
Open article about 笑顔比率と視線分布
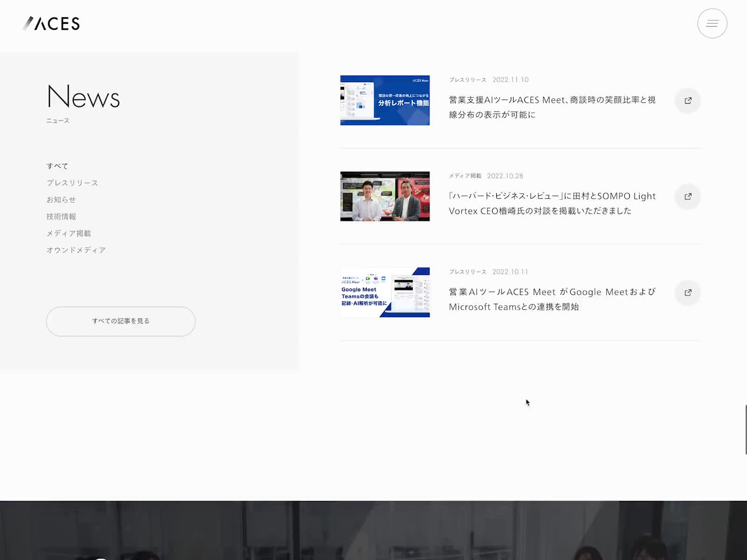coord(552,107)
